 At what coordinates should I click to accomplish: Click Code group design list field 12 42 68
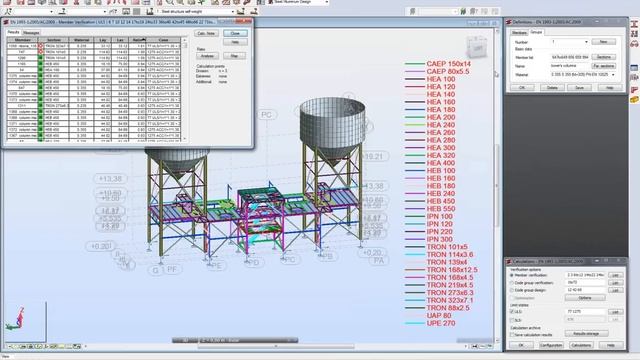pyautogui.click(x=585, y=290)
